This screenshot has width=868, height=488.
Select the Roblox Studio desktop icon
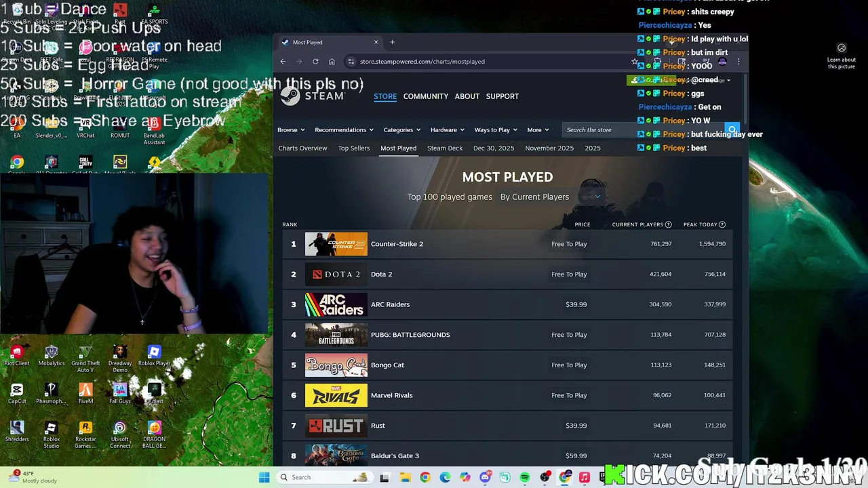(51, 434)
